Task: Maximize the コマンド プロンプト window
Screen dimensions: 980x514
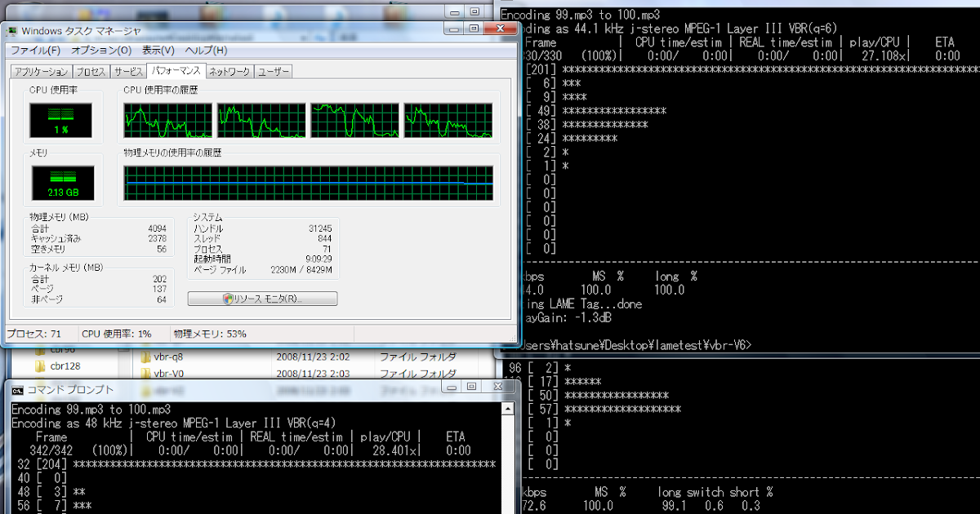Action: (x=473, y=387)
